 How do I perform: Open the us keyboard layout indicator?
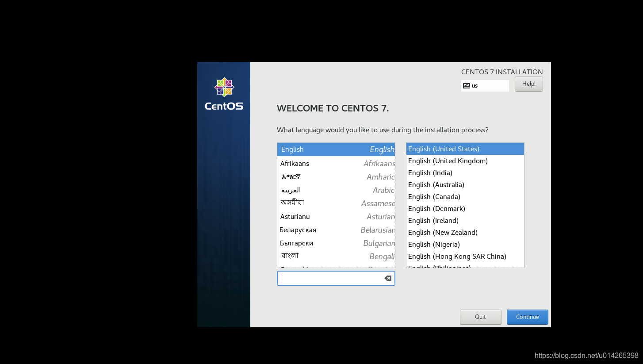[x=485, y=86]
